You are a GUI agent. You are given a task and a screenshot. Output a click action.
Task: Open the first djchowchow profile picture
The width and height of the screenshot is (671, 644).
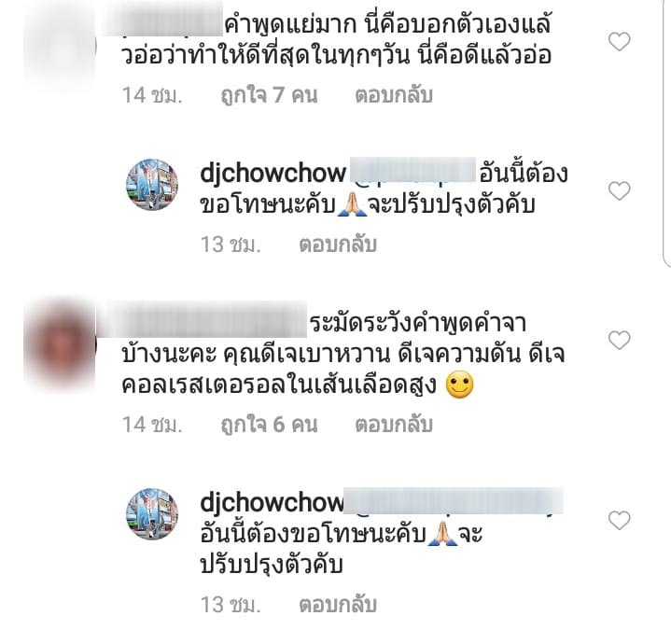point(152,185)
